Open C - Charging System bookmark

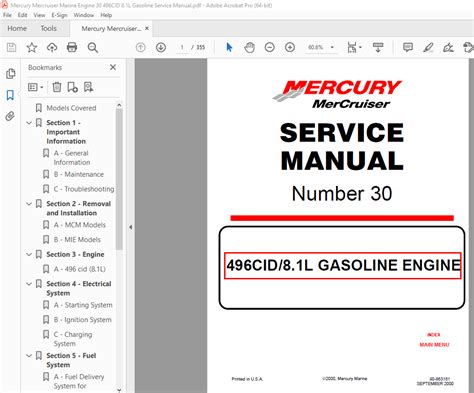tap(73, 339)
